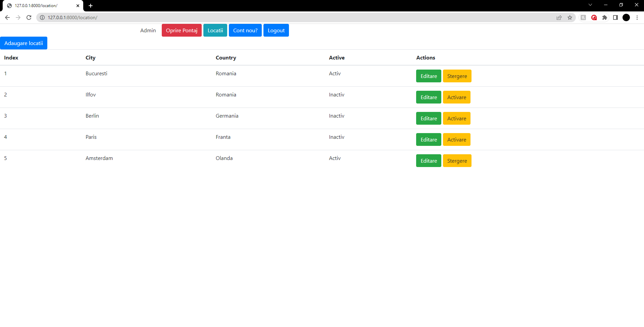
Task: Click the tab search chevron
Action: [590, 5]
